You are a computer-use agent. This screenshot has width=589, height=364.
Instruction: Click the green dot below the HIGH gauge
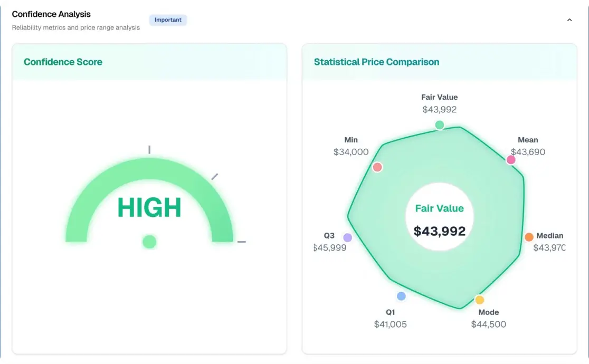pos(149,242)
